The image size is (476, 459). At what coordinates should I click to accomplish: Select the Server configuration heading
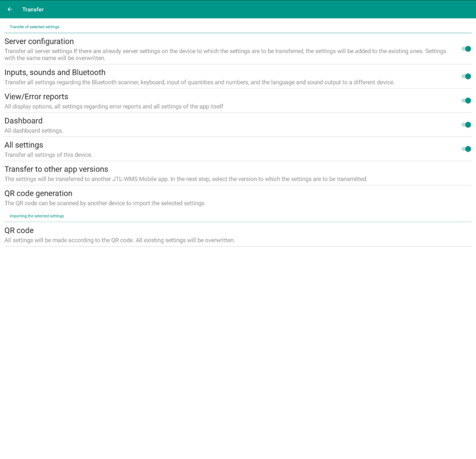tap(39, 41)
